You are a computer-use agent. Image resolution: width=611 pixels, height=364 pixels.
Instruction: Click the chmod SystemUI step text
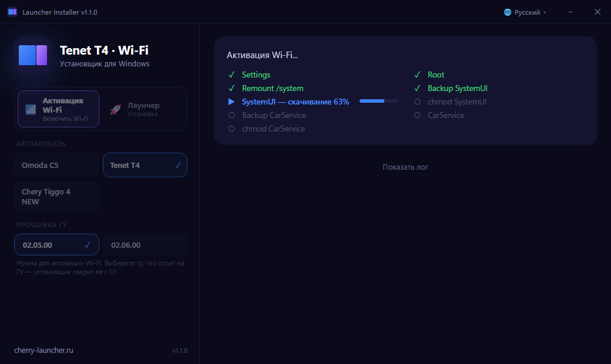click(457, 102)
